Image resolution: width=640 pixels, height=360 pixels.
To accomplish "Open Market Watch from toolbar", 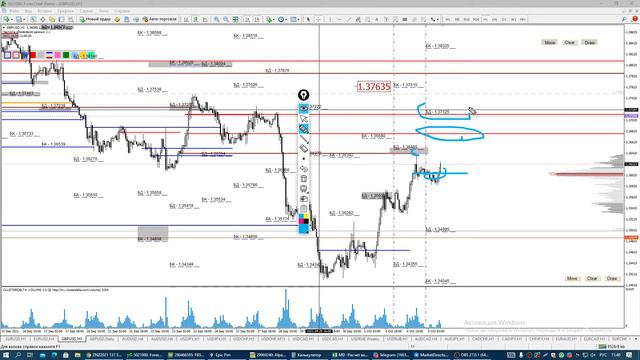I will pyautogui.click(x=33, y=19).
